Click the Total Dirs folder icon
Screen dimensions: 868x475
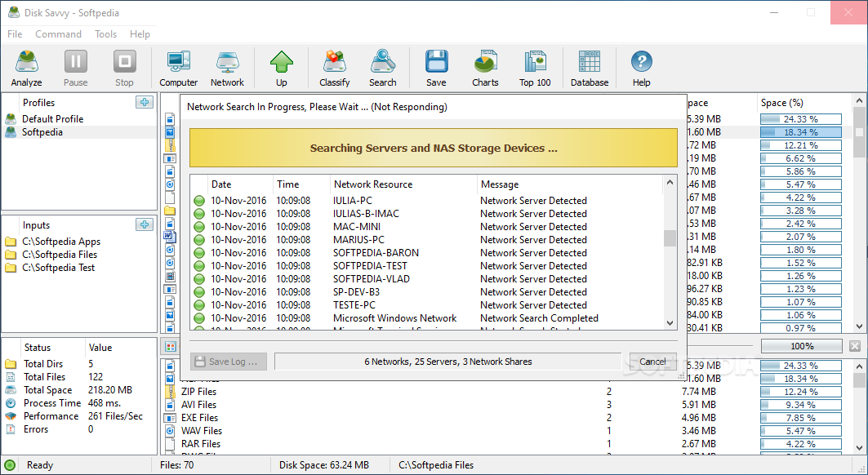click(x=11, y=364)
